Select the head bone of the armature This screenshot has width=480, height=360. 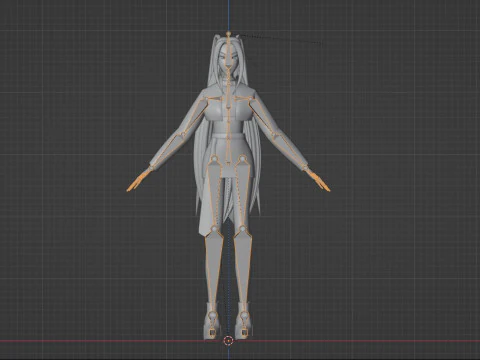(228, 50)
